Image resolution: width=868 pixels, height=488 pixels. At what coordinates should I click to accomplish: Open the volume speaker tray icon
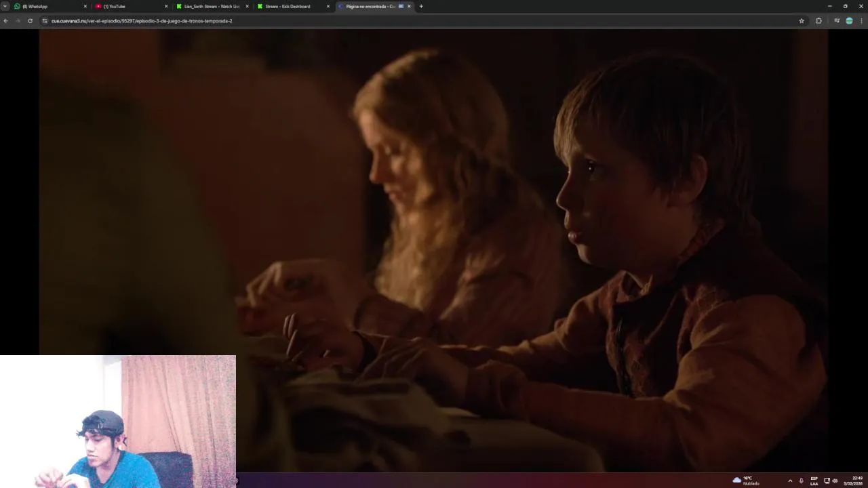(835, 481)
